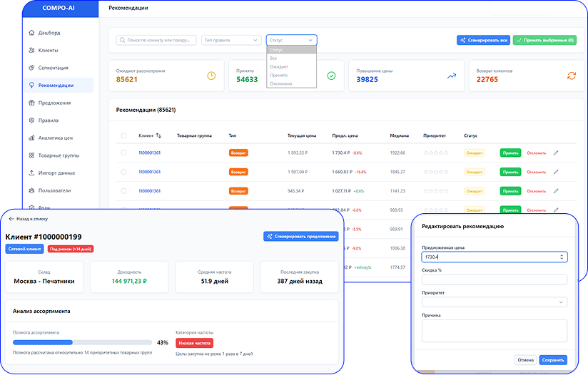This screenshot has width=588, height=375.
Task: Click the Дашборд home icon in the sidebar
Action: (31, 33)
